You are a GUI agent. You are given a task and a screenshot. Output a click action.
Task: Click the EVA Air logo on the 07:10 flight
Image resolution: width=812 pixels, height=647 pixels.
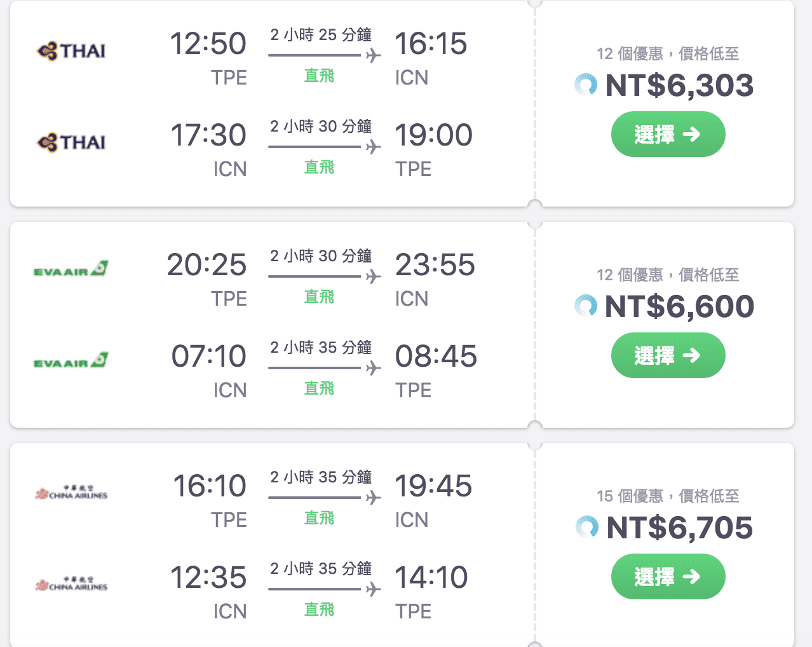pyautogui.click(x=71, y=361)
